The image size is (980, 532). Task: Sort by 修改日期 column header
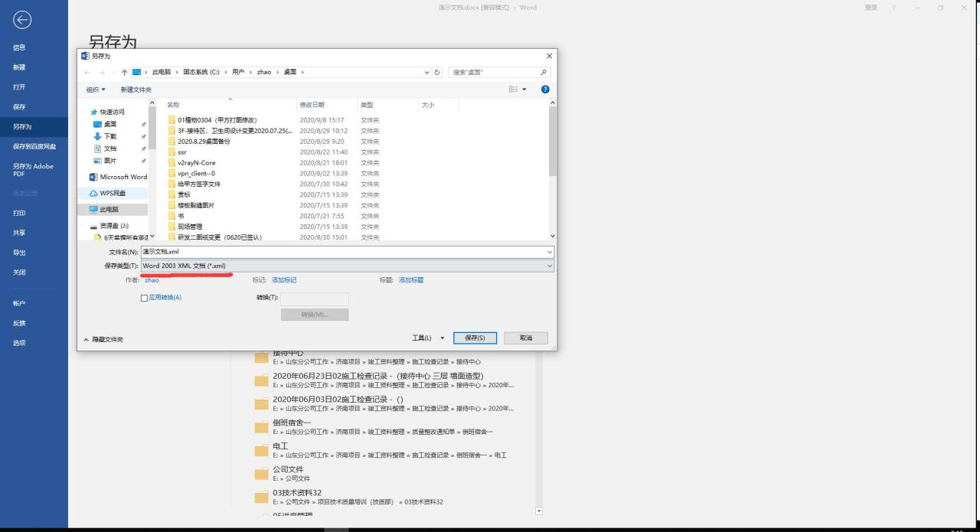click(x=312, y=105)
